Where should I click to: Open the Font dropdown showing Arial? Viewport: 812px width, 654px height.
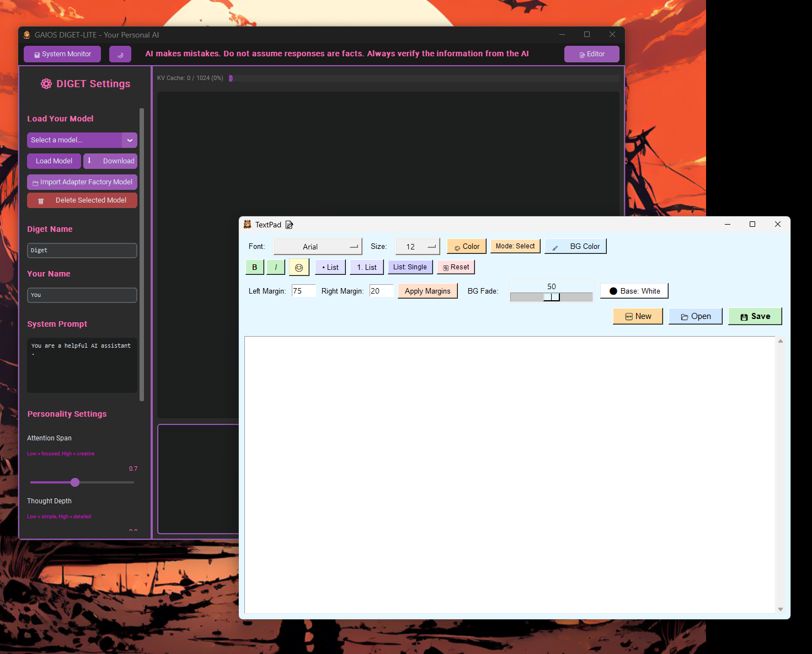[x=318, y=247]
